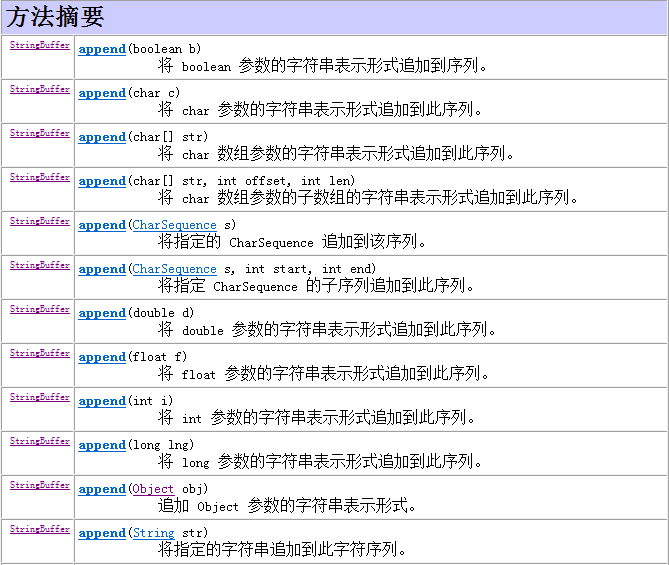Open the append(char c) method link
Viewport: 669px width, 565px height.
coord(102,93)
